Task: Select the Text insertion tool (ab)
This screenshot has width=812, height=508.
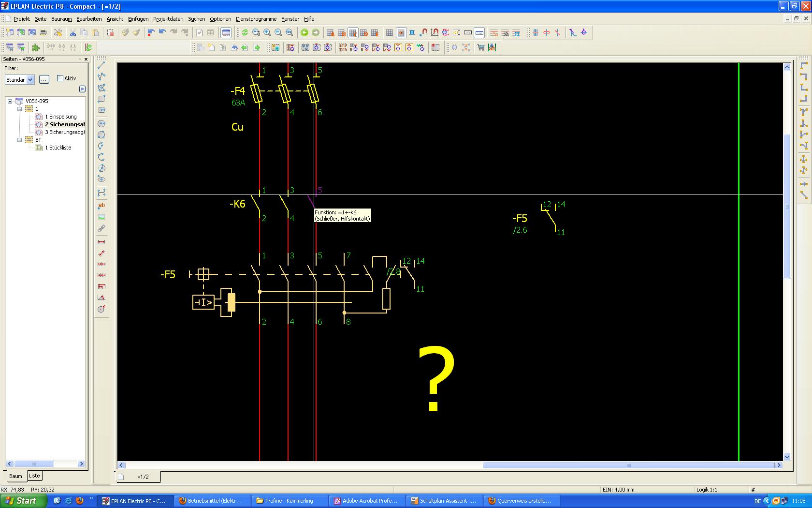Action: [x=101, y=206]
